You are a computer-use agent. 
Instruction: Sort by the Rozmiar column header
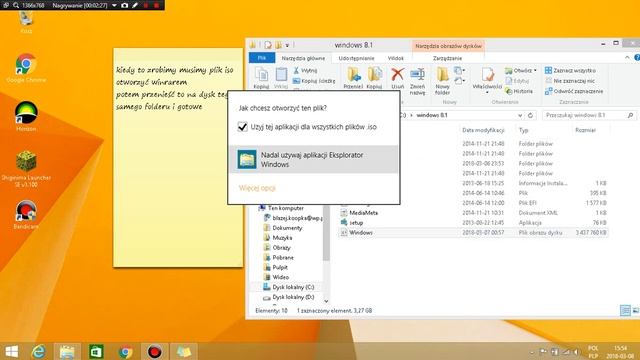[x=585, y=130]
